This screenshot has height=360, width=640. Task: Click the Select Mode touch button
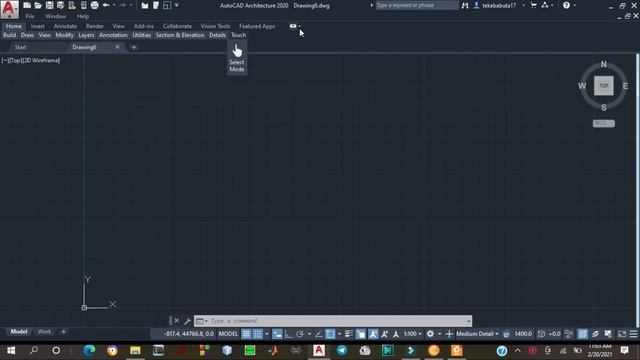(x=237, y=58)
